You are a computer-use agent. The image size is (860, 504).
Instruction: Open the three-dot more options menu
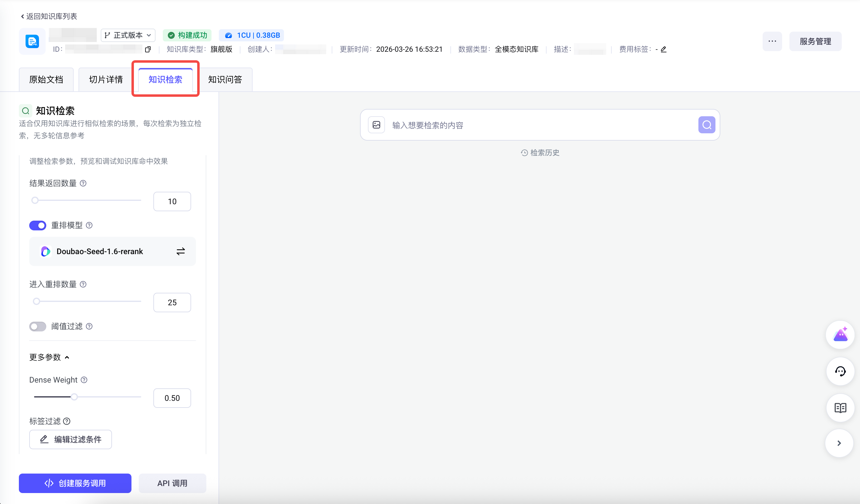click(x=772, y=41)
